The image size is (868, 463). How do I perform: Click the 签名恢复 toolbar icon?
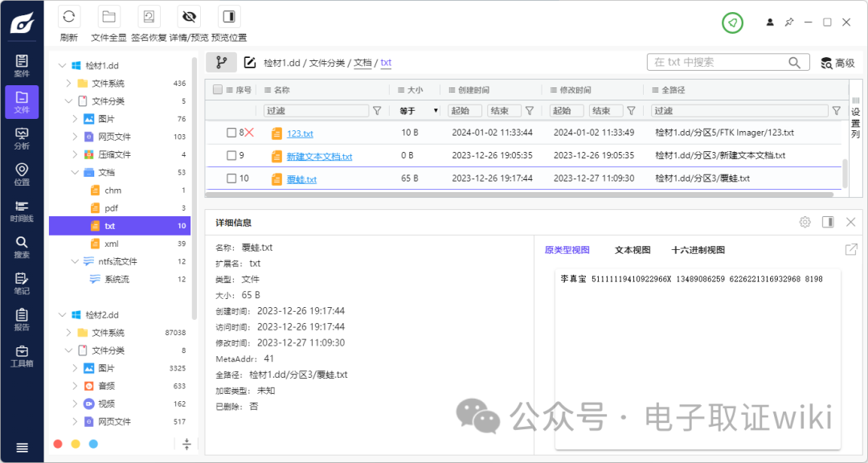(149, 17)
